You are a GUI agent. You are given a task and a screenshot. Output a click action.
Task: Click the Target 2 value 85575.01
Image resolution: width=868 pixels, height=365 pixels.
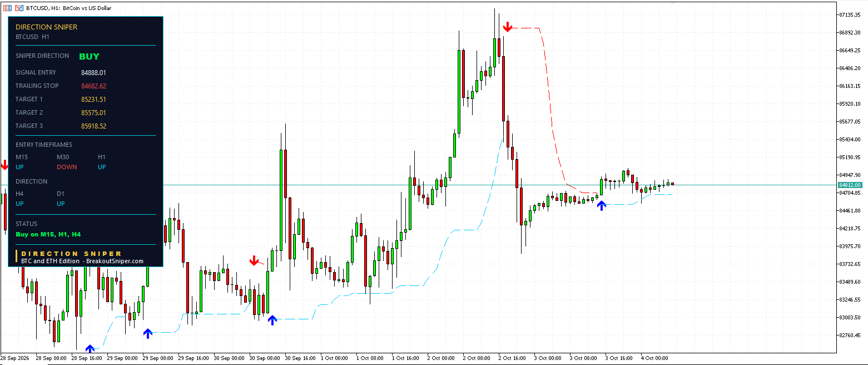pos(93,113)
